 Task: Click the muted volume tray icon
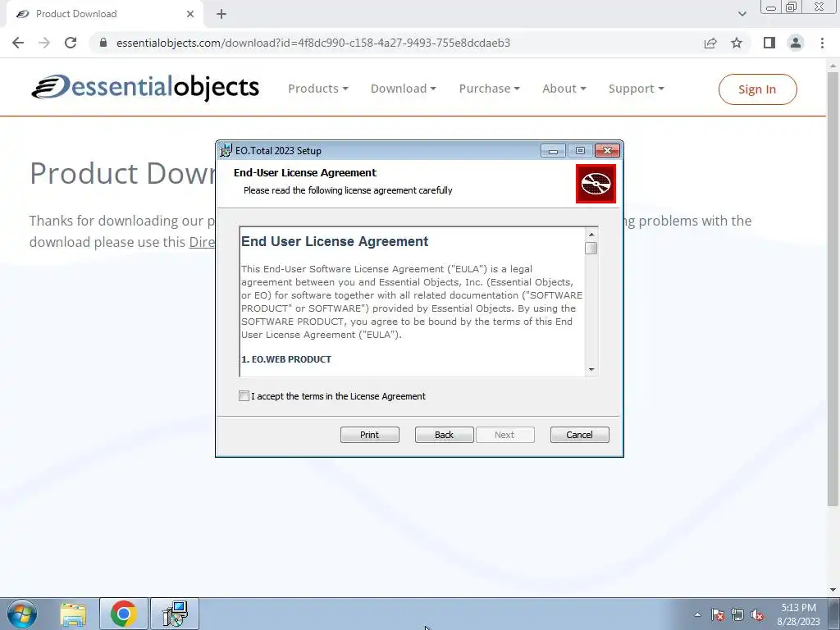point(757,614)
